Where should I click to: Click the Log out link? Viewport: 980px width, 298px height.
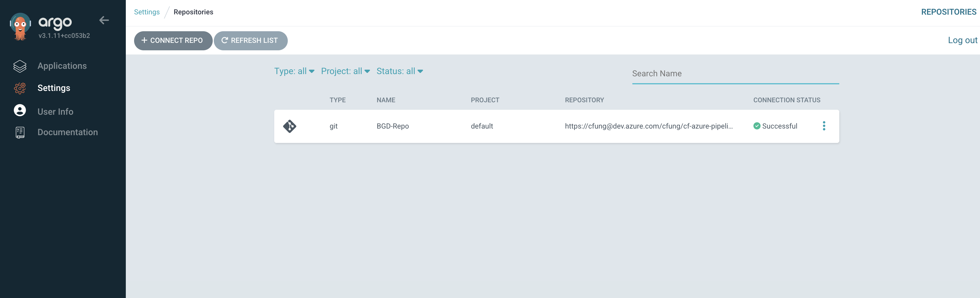pos(962,40)
